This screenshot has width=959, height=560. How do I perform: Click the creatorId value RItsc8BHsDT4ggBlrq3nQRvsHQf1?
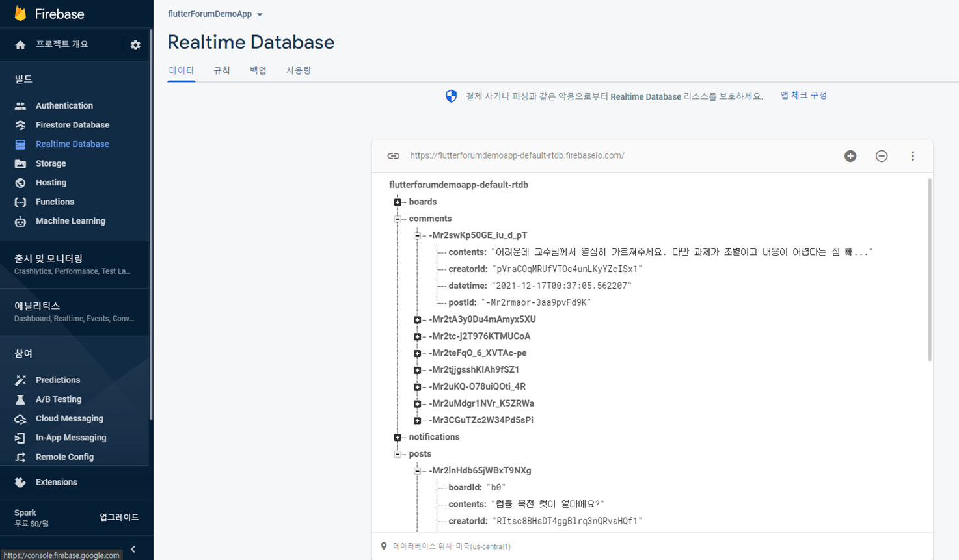pyautogui.click(x=567, y=522)
